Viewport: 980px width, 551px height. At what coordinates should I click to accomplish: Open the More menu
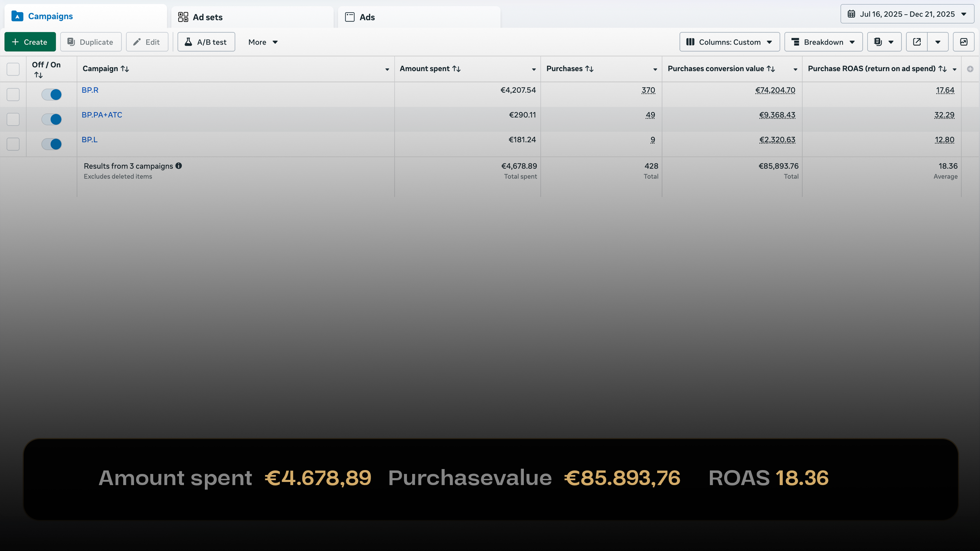point(263,42)
